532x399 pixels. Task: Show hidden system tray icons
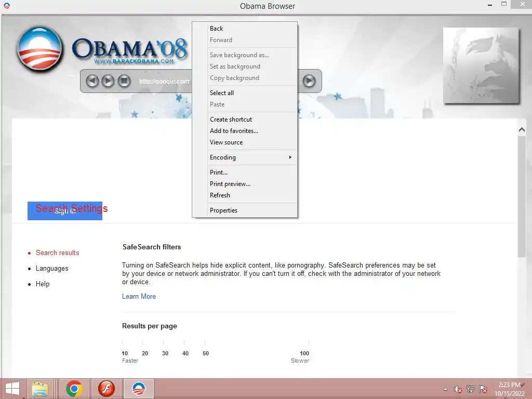tap(445, 389)
